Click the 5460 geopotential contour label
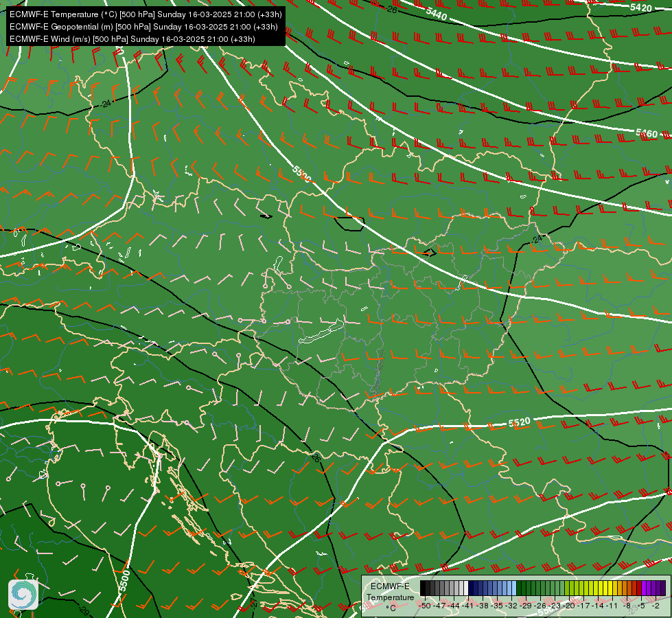 click(647, 133)
